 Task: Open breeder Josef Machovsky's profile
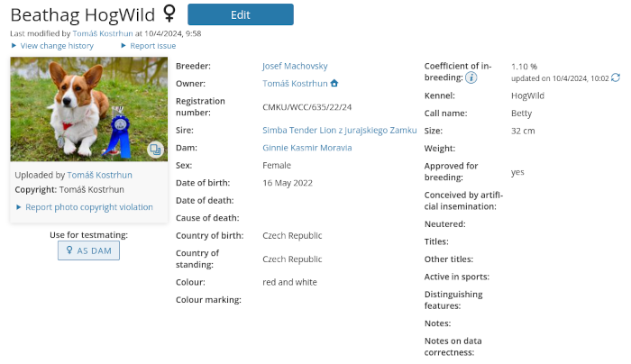(295, 66)
